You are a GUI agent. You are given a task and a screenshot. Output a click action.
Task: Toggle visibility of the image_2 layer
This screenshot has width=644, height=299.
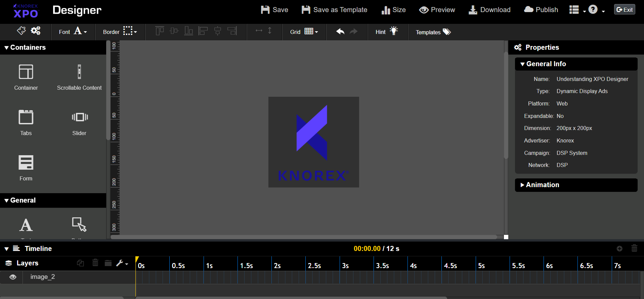pos(13,277)
